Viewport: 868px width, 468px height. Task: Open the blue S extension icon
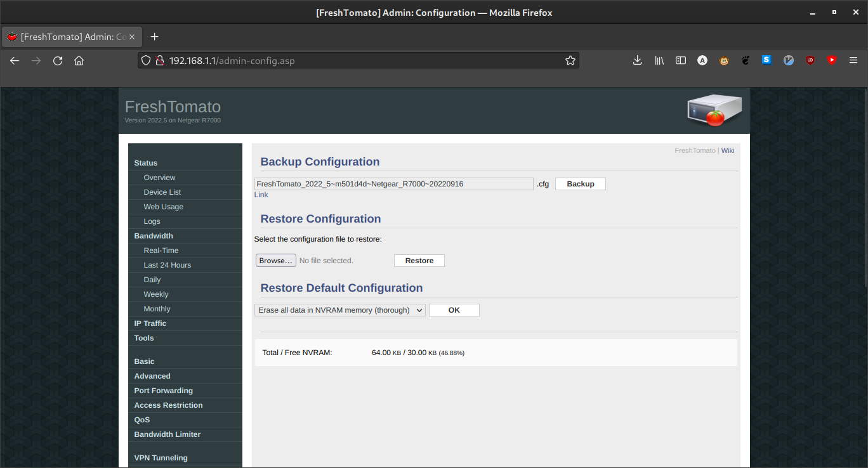(x=766, y=60)
